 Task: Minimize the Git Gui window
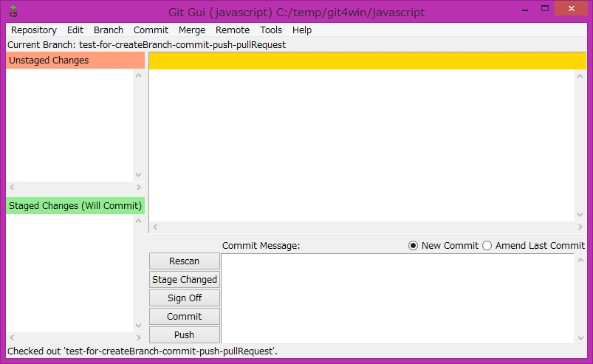coord(525,9)
